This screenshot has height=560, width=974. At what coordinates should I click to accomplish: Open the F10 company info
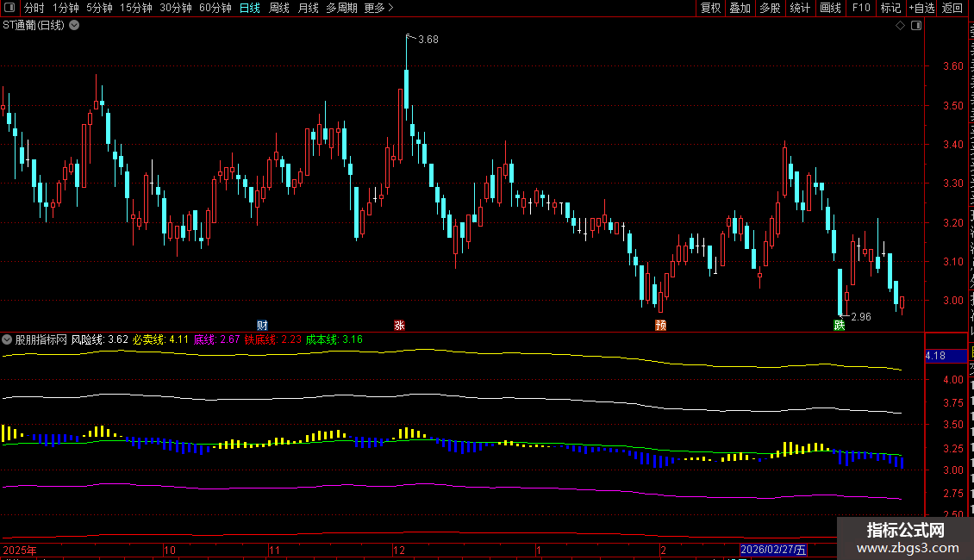click(x=861, y=8)
